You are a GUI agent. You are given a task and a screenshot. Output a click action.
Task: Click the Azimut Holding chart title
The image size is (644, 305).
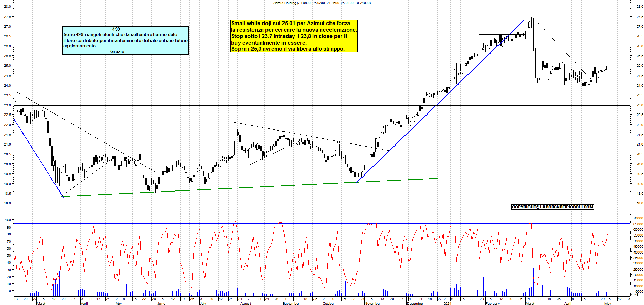[322, 3]
